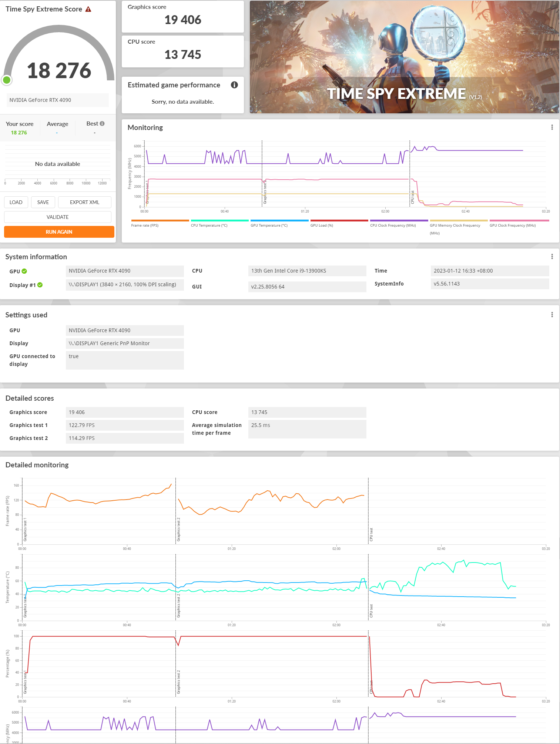Select the Time value 2023-01-12 16:33 +08:00
Screen dimensions: 560x744
click(x=490, y=271)
